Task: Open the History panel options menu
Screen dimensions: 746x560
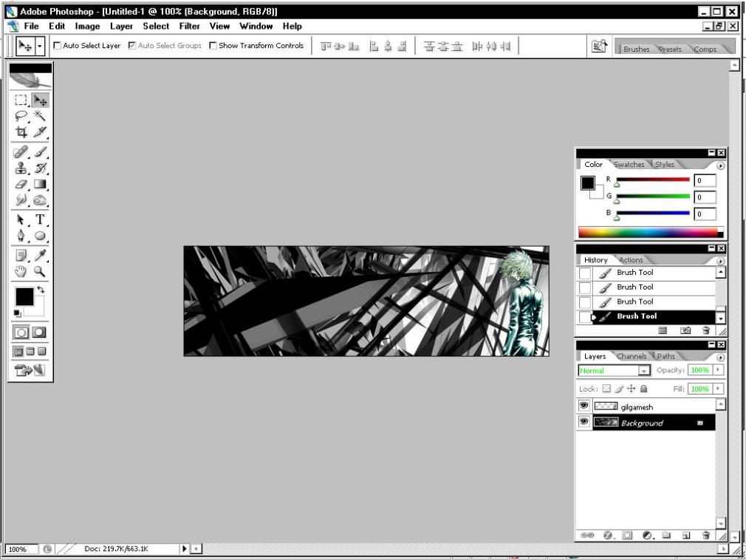Action: pyautogui.click(x=720, y=261)
